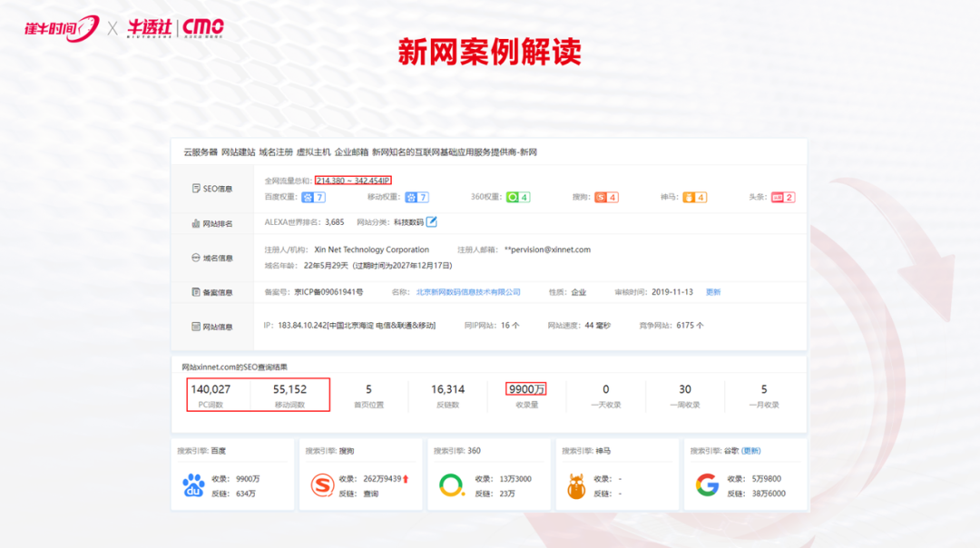This screenshot has width=980, height=548.
Task: Click the 360 card 收录 value 13万3000
Action: tap(515, 479)
